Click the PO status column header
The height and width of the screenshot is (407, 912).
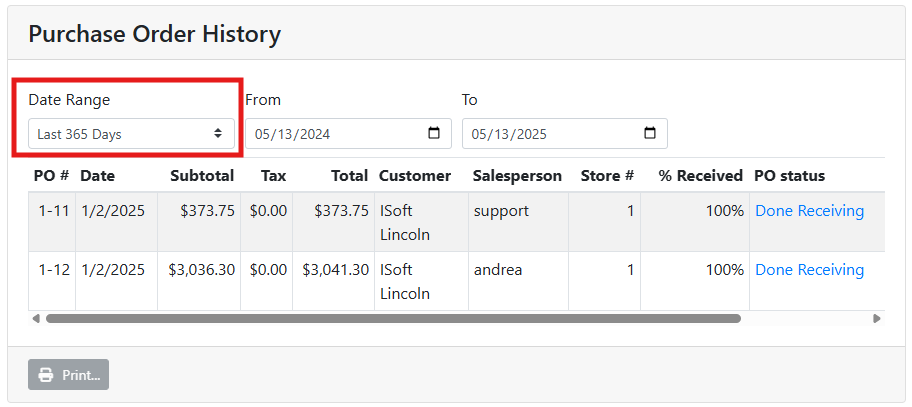(x=789, y=176)
